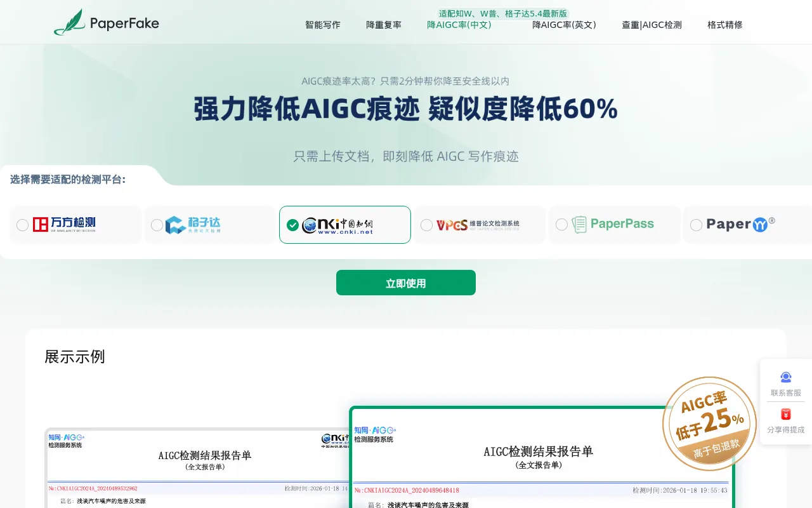
Task: Open the 联系客服 customer service icon
Action: [x=786, y=377]
